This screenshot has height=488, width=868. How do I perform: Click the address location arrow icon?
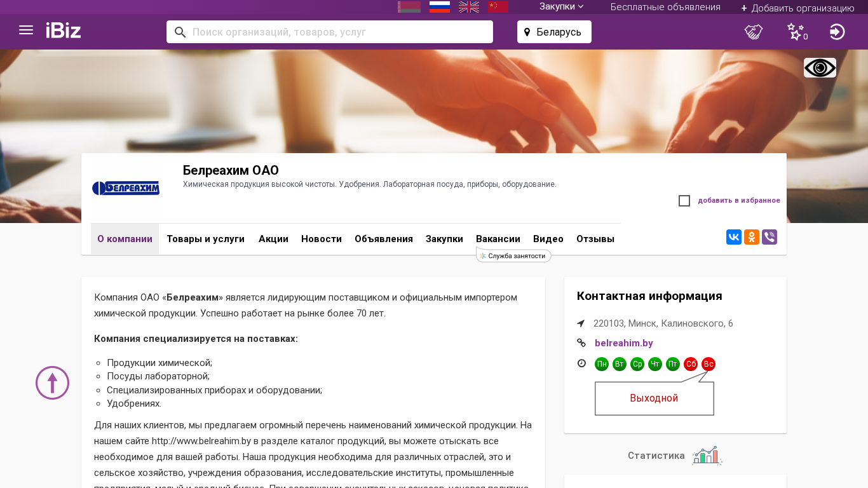coord(581,323)
